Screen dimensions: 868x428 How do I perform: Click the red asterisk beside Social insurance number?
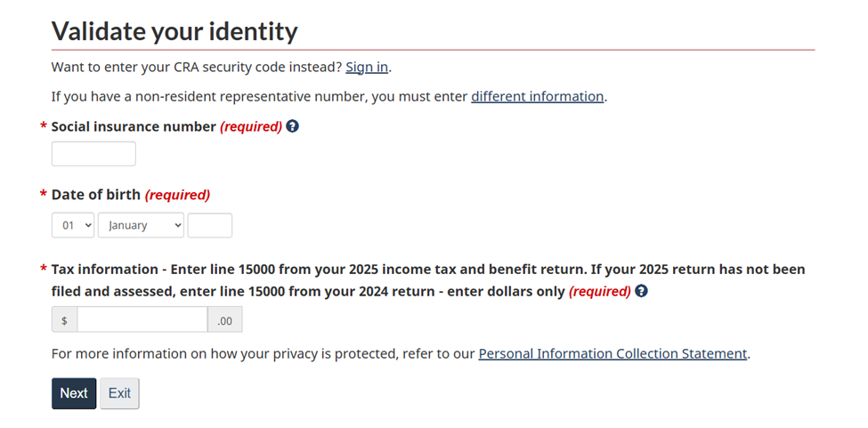44,127
